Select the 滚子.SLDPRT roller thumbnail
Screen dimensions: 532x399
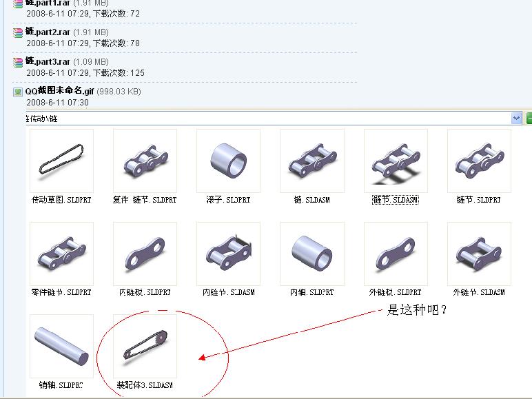pyautogui.click(x=228, y=161)
